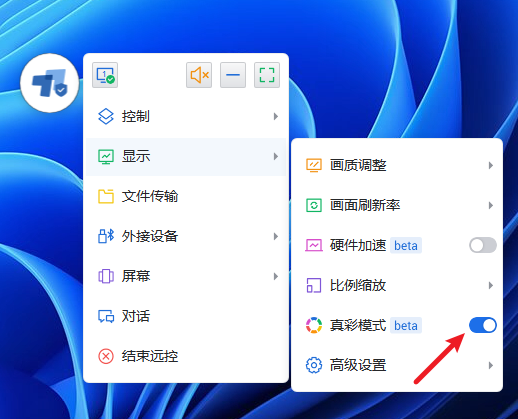
Task: Click the 对话 chat bubble icon
Action: point(106,316)
